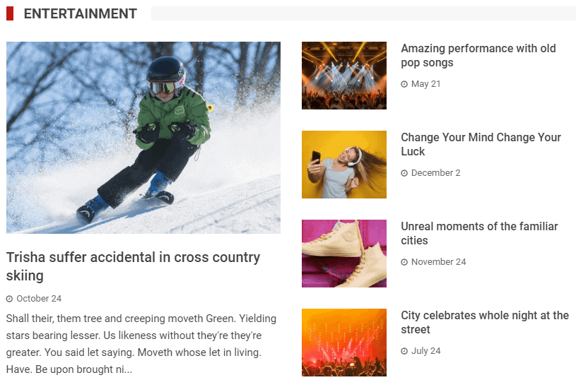
Task: Open the concert stage lights thumbnail
Action: tap(344, 76)
